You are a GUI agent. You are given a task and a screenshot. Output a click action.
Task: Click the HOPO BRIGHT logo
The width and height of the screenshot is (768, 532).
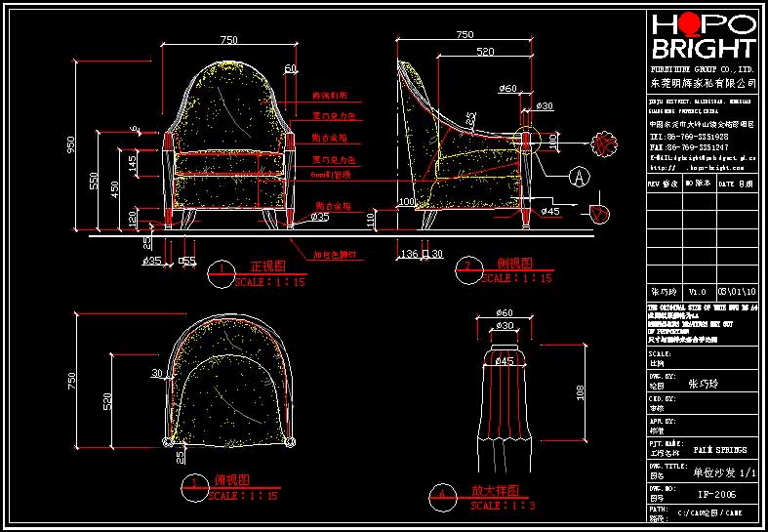click(x=704, y=36)
